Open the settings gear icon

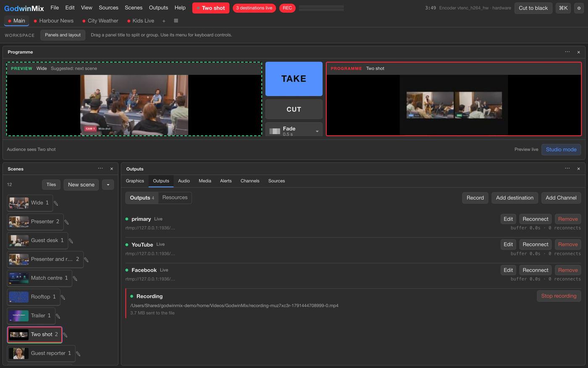coord(579,8)
